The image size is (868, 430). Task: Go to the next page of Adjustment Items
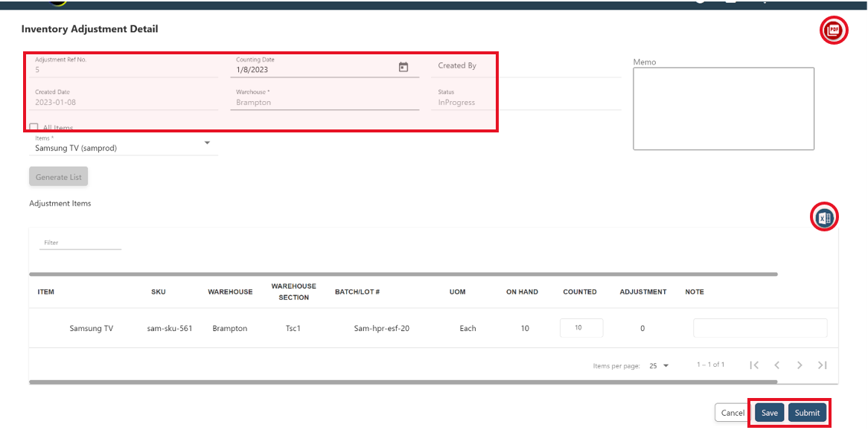(800, 365)
